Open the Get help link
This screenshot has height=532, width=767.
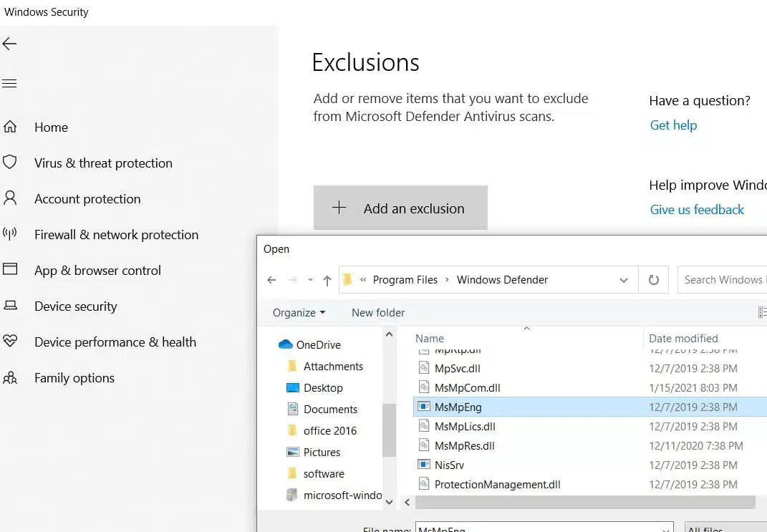tap(672, 125)
